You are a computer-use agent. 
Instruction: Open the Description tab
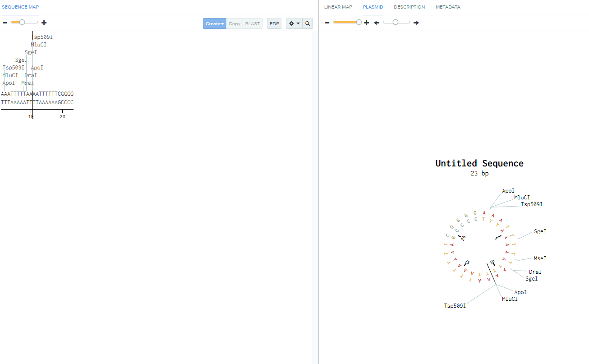pyautogui.click(x=410, y=7)
